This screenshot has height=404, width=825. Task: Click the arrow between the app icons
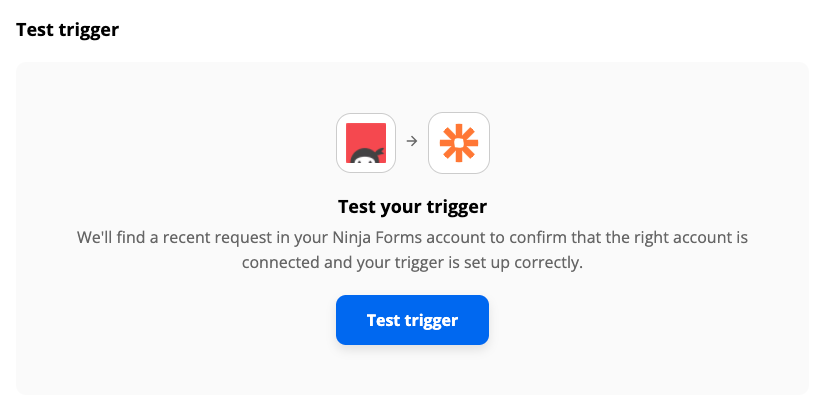click(x=412, y=143)
